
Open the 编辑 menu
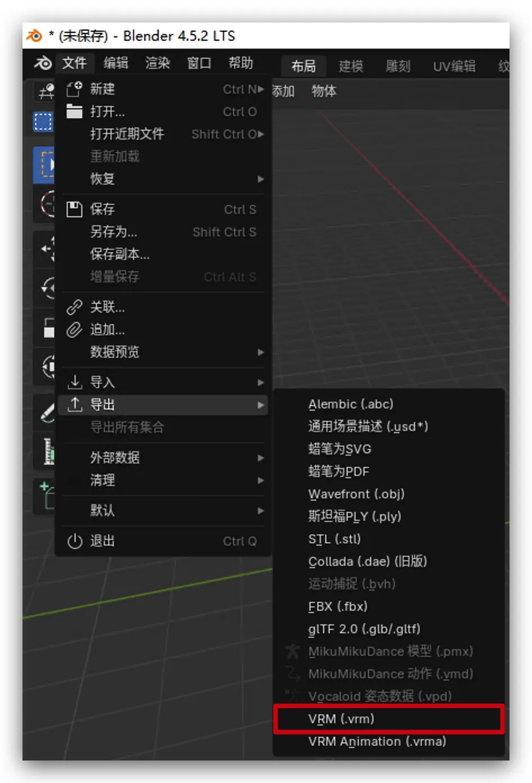click(x=116, y=63)
